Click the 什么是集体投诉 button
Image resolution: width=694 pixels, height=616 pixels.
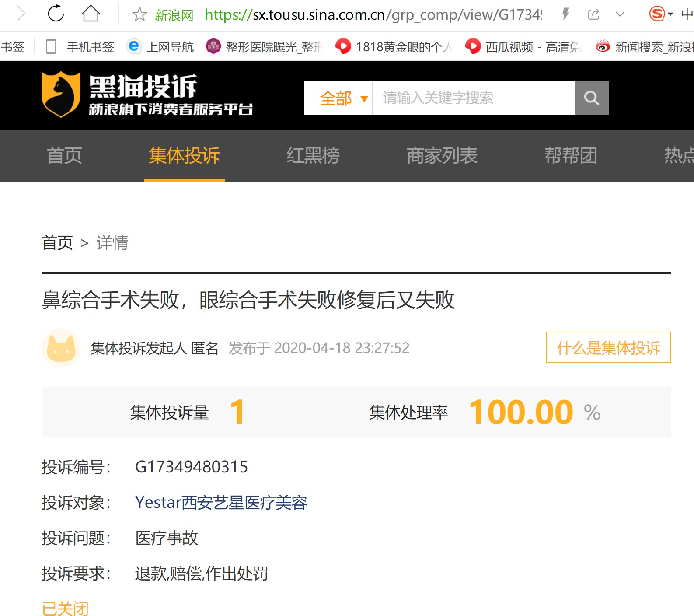tap(608, 348)
